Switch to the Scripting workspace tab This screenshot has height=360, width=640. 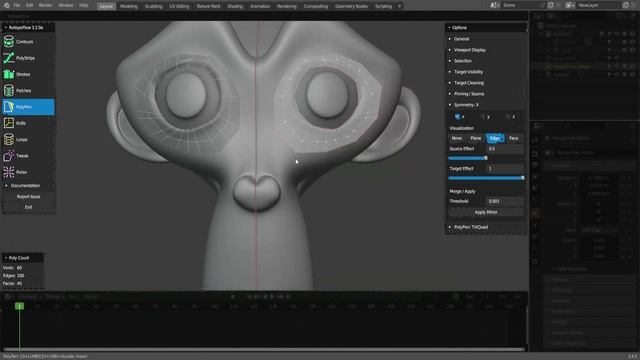pyautogui.click(x=384, y=6)
